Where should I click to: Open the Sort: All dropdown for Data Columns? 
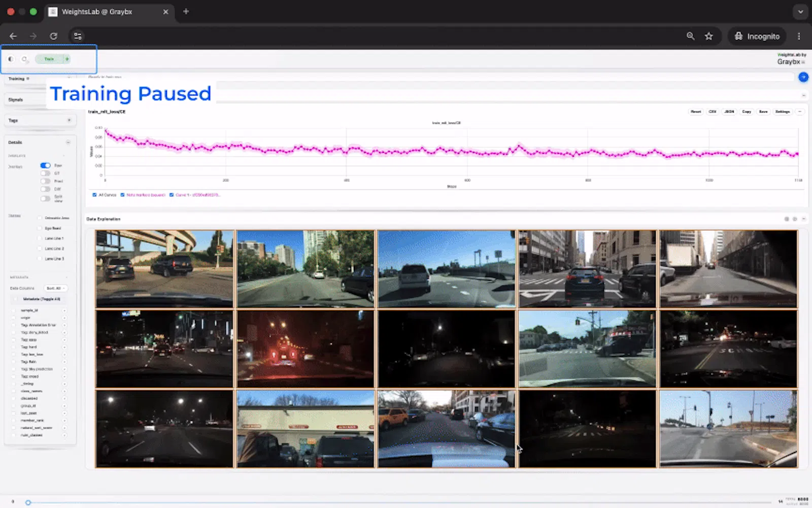[55, 288]
